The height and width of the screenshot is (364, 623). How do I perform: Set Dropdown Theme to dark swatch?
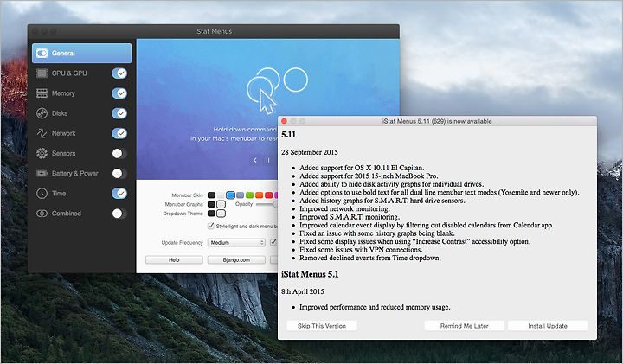pyautogui.click(x=211, y=214)
